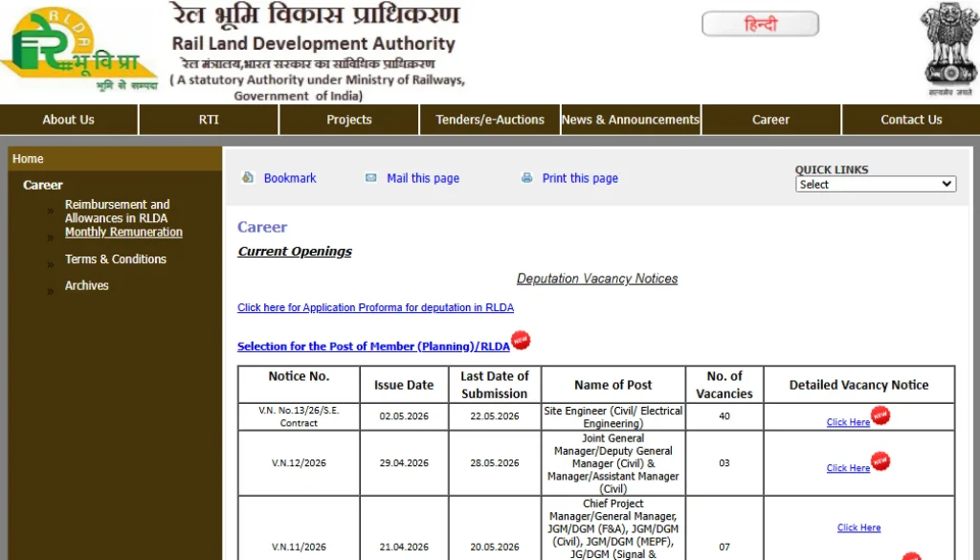
Task: Click issue date 29.04.2026 cell
Action: 404,463
